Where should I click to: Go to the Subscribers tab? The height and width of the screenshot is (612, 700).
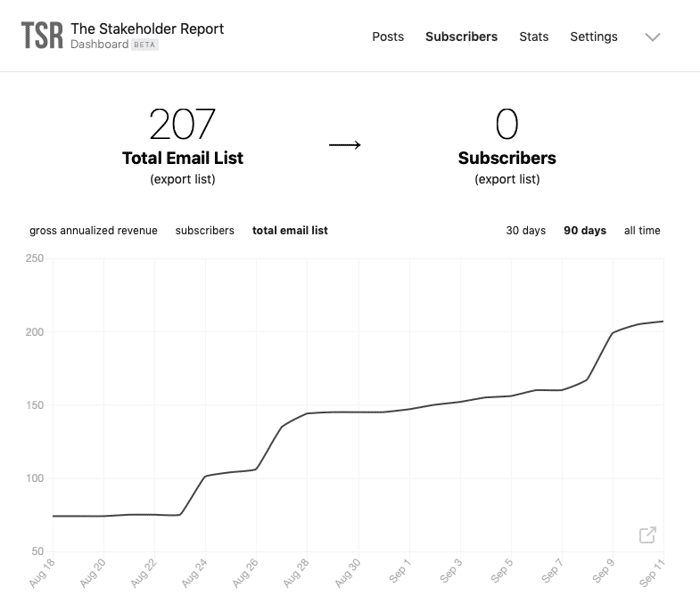(461, 37)
